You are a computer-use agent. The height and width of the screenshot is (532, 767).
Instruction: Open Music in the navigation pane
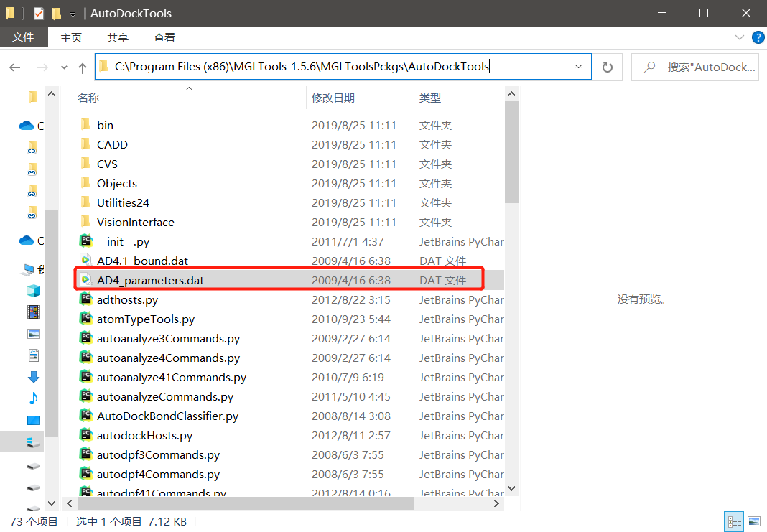33,398
